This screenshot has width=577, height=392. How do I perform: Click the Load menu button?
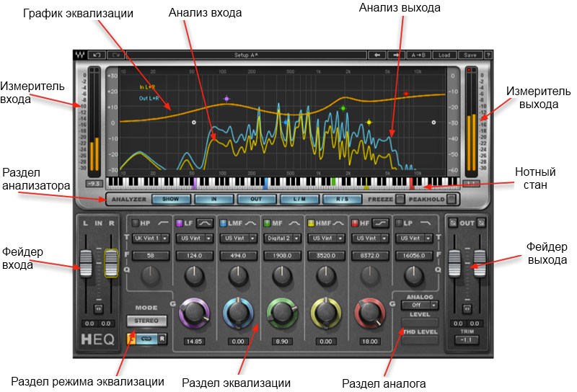coord(444,55)
